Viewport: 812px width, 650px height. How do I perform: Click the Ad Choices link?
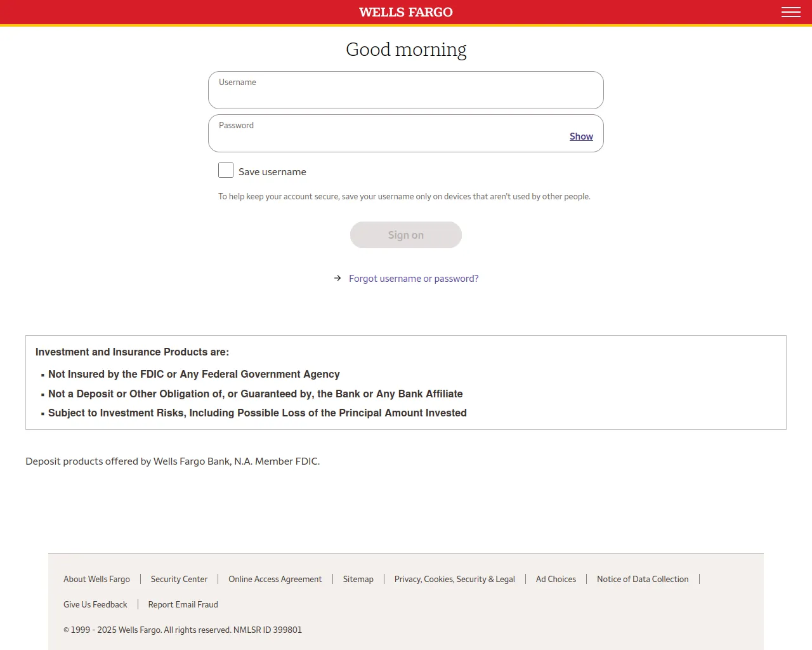pos(556,579)
